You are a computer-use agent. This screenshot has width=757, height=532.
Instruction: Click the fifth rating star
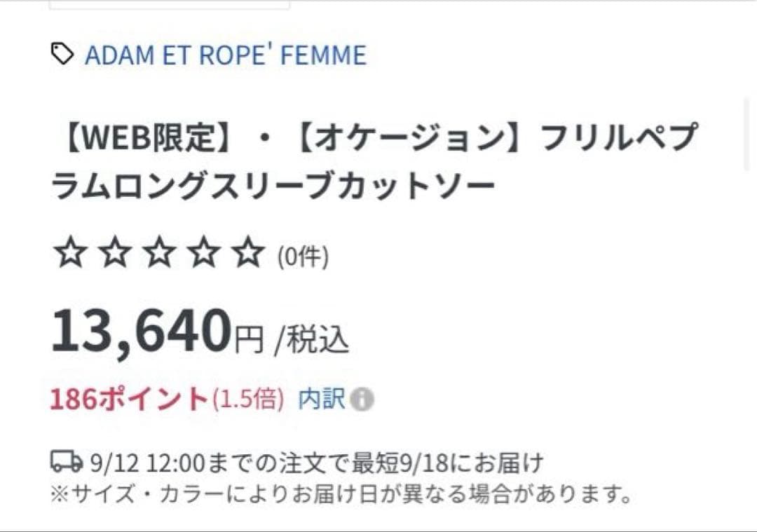[248, 253]
